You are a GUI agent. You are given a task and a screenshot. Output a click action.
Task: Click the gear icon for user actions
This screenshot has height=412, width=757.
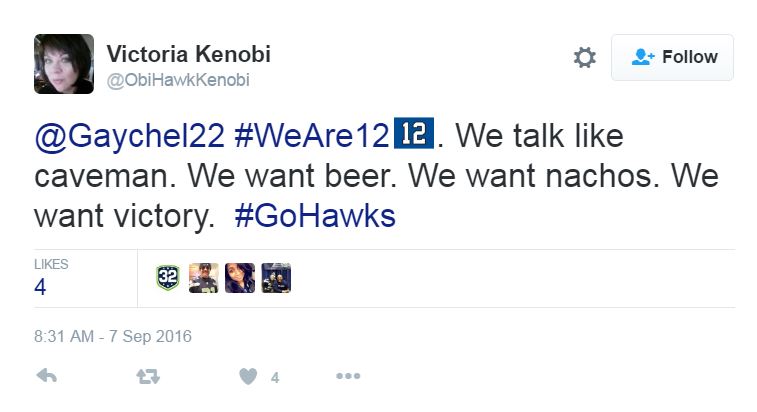pyautogui.click(x=585, y=58)
